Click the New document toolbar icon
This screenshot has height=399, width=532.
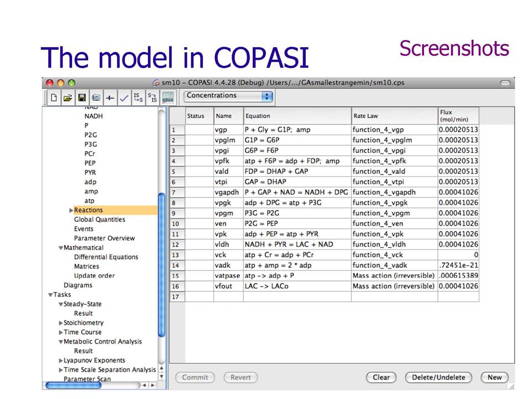(54, 98)
